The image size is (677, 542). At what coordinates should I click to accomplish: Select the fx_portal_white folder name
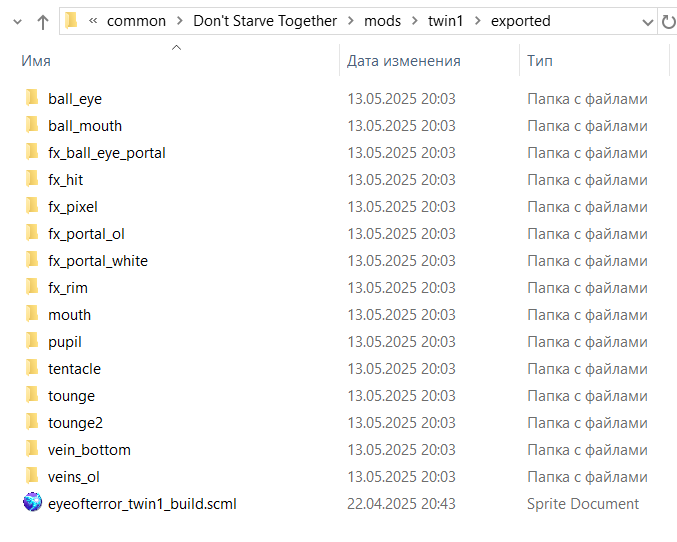(98, 261)
